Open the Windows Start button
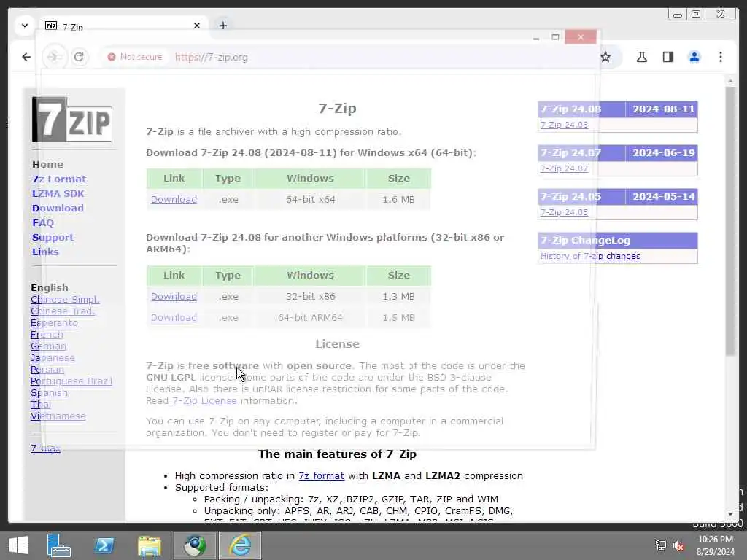Image resolution: width=747 pixels, height=560 pixels. (x=18, y=545)
